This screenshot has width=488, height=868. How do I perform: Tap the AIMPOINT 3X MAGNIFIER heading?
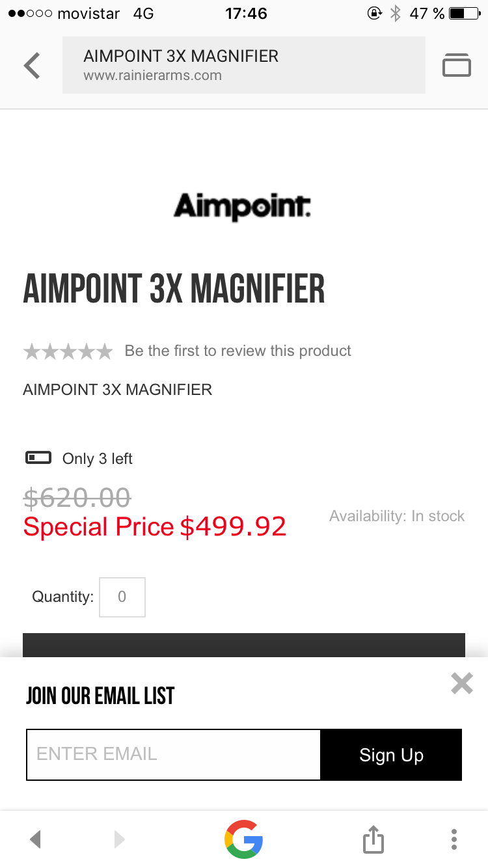coord(174,290)
